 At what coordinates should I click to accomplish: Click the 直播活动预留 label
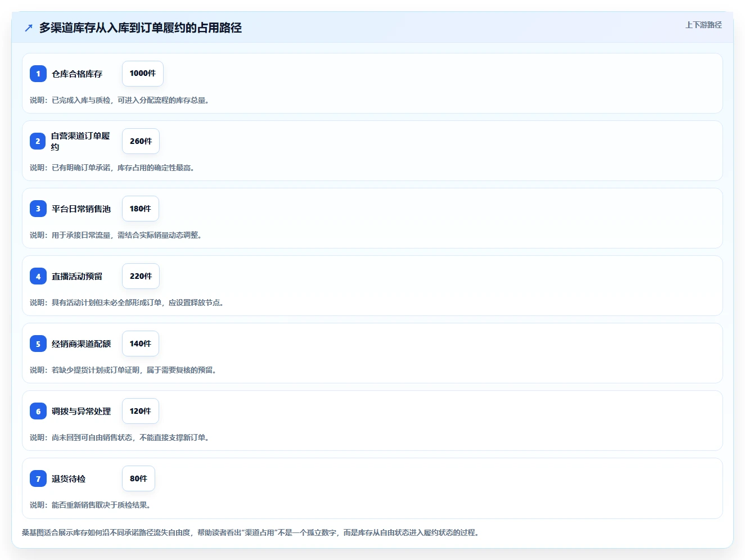point(77,276)
